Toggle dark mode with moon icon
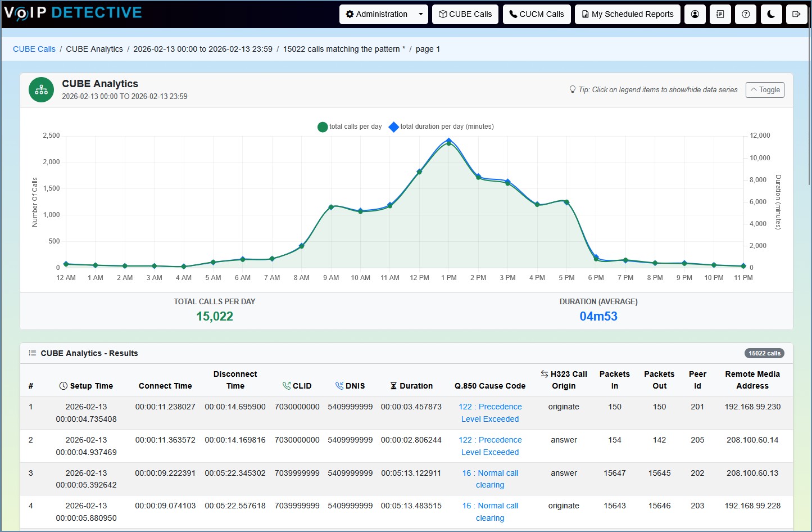The height and width of the screenshot is (532, 812). [x=771, y=14]
